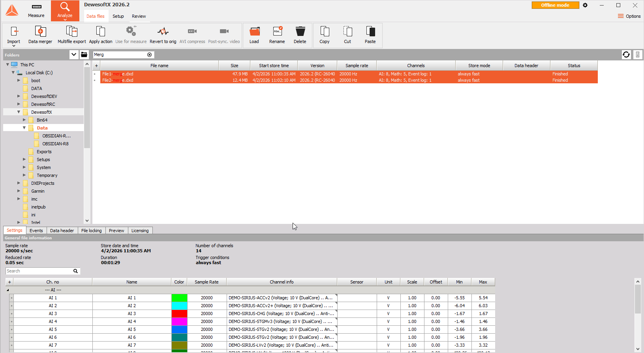
Task: Open the file list details view icon
Action: [x=638, y=55]
